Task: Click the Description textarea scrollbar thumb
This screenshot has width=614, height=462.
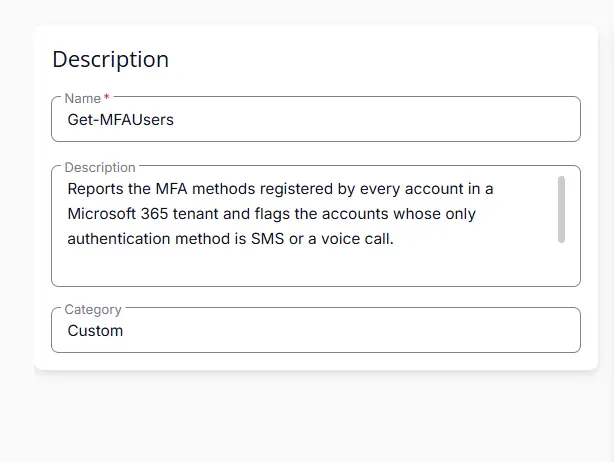Action: point(561,209)
